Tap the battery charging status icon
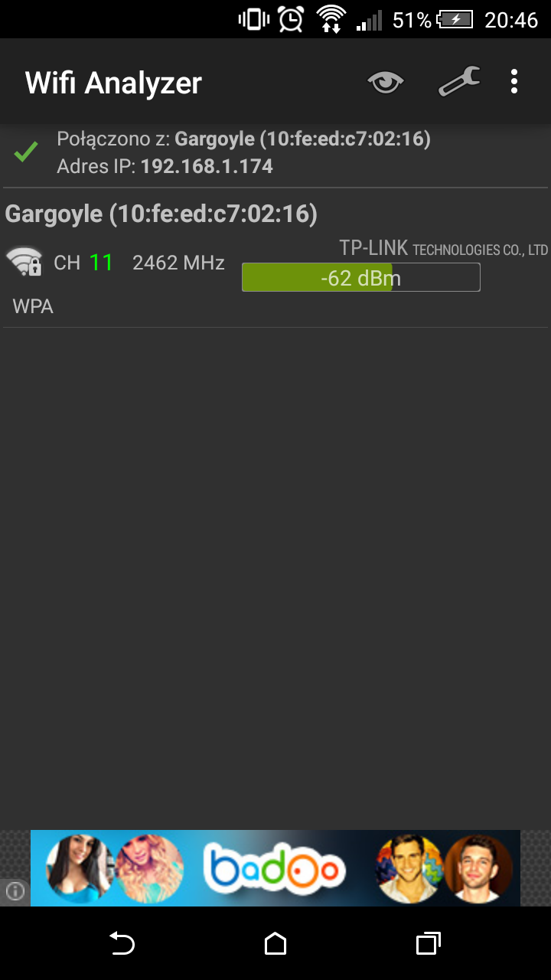Viewport: 551px width, 980px height. tap(455, 20)
